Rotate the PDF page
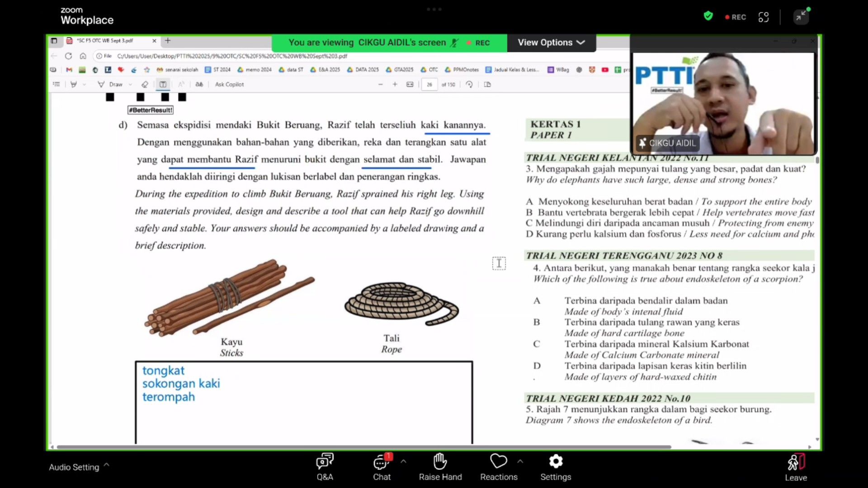The image size is (868, 488). coord(469,84)
